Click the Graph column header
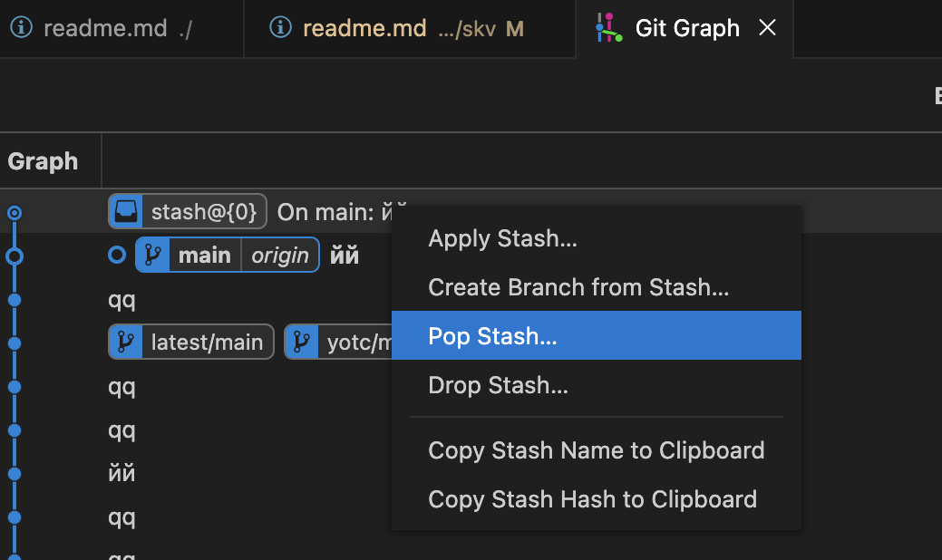This screenshot has height=560, width=942. click(x=43, y=162)
